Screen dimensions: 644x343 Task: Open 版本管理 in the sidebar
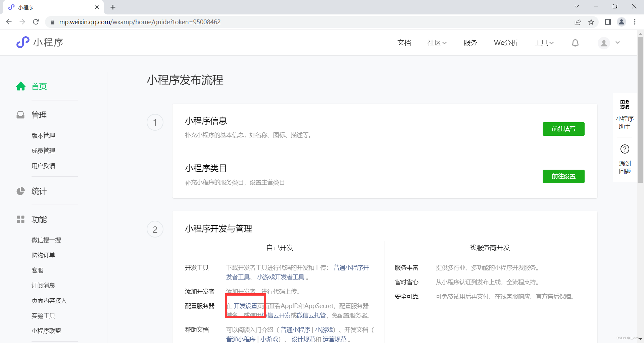[x=43, y=135]
